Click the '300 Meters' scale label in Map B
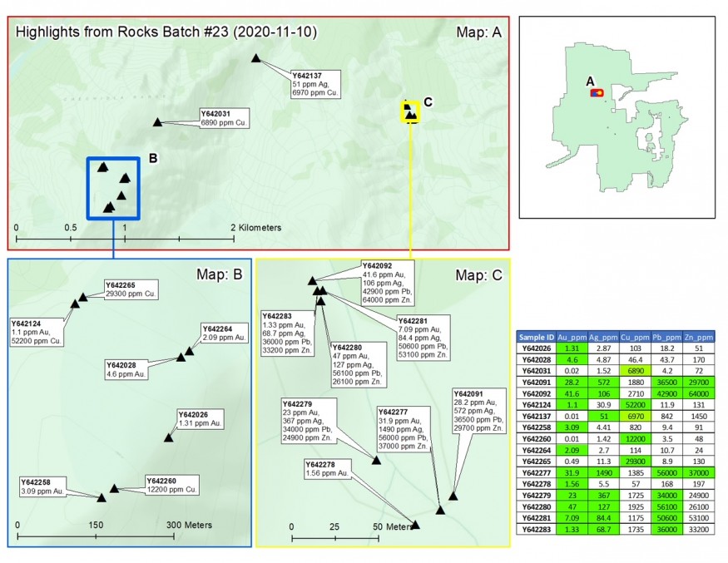728x563 pixels. coord(190,525)
